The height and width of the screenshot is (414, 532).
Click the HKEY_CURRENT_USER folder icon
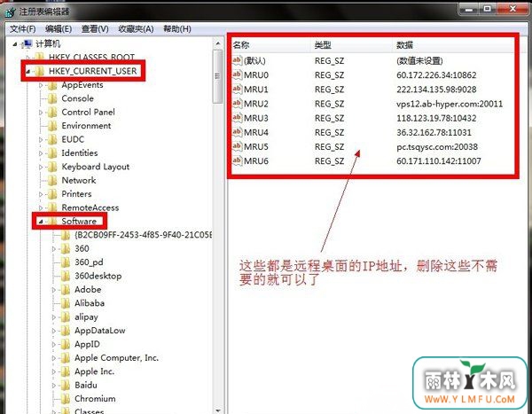(x=40, y=71)
